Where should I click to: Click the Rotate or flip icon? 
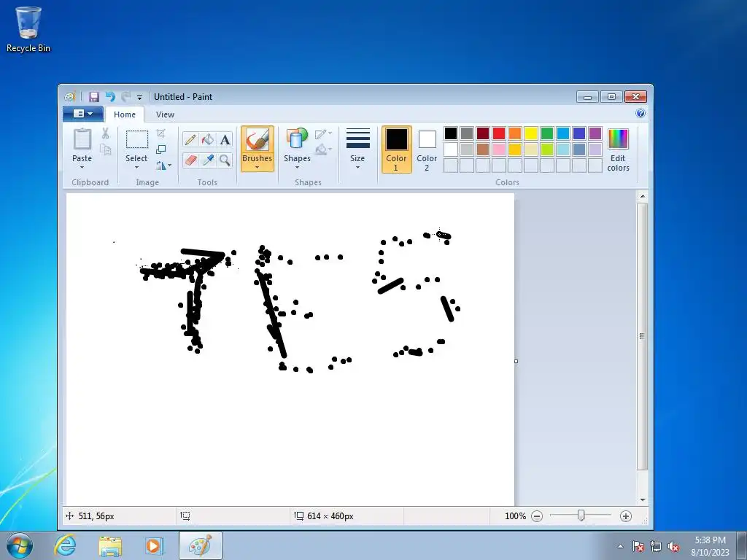(x=160, y=166)
